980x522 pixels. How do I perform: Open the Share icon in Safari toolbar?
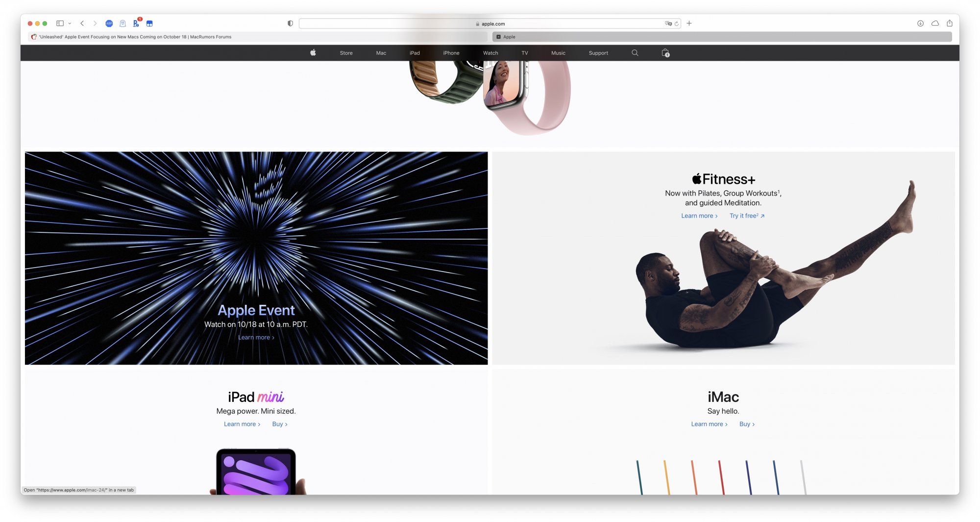click(950, 23)
